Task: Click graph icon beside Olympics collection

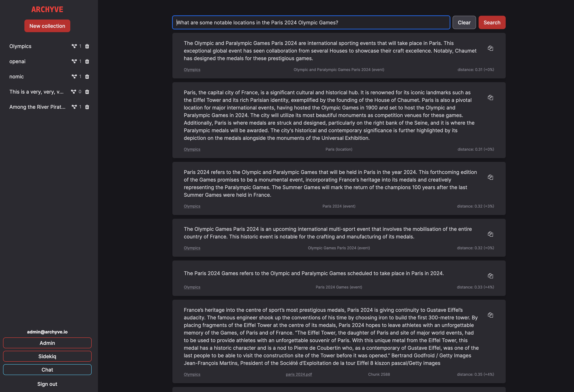Action: [x=74, y=46]
